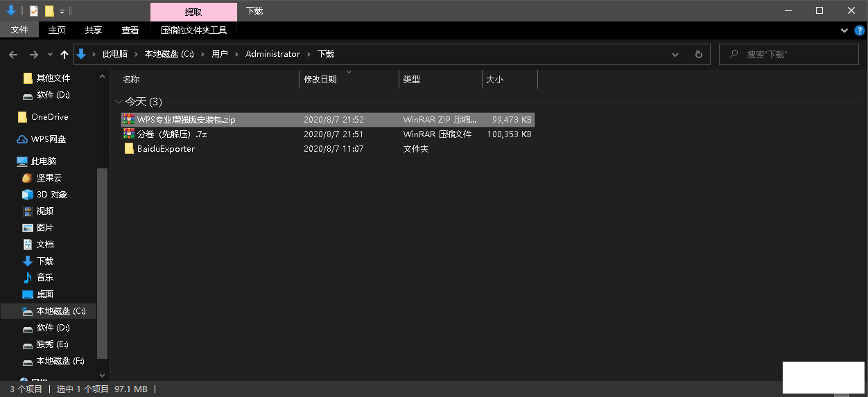Refresh the 下载 folder view
Screen dimensions: 868x397
[698, 54]
